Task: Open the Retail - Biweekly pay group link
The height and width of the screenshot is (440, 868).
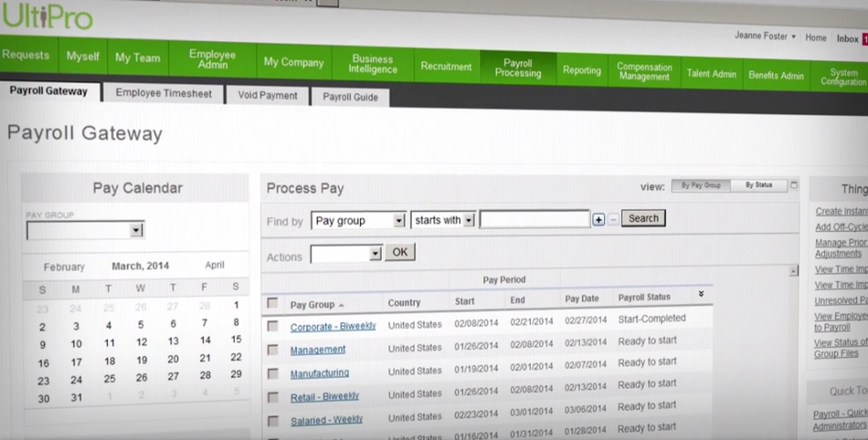Action: click(325, 397)
